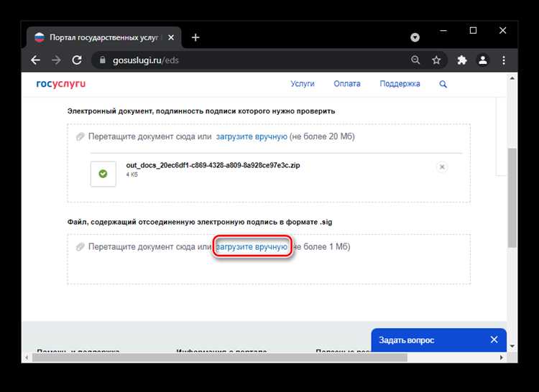Click the 4 Кб file size text

[132, 174]
